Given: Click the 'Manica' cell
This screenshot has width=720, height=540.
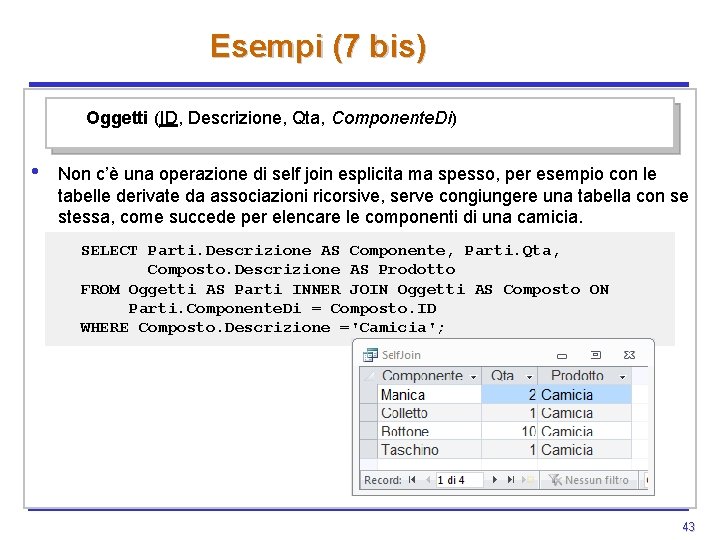Looking at the screenshot, I should 429,394.
